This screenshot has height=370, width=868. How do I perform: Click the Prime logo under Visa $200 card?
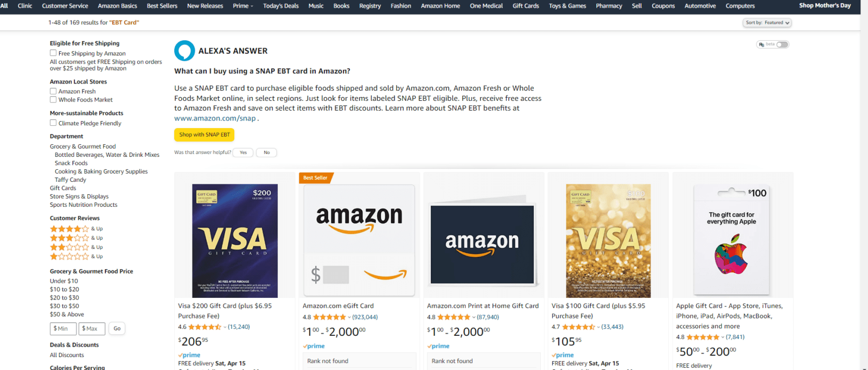point(189,355)
